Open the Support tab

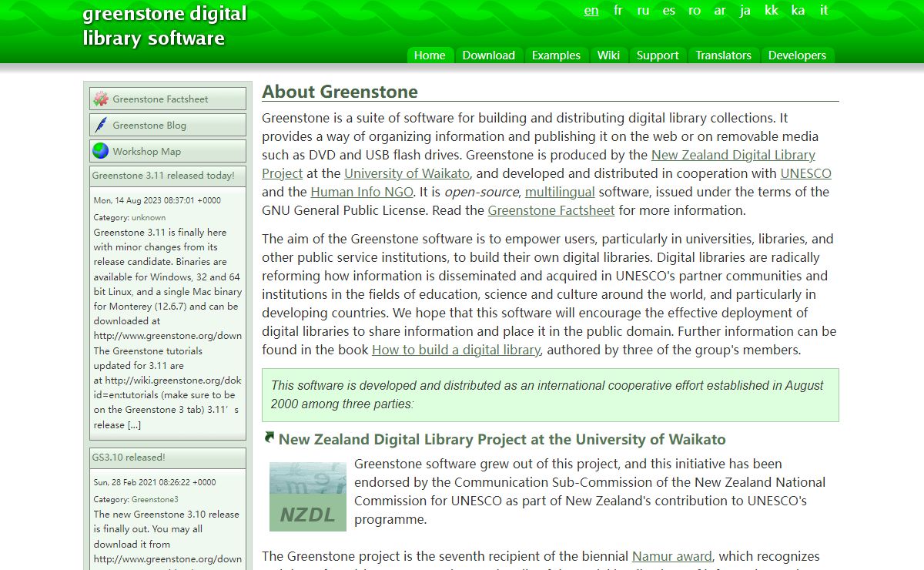(x=658, y=55)
